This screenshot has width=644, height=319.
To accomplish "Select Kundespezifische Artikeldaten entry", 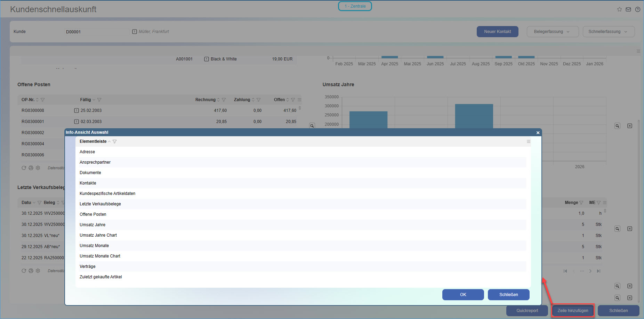I will (107, 194).
